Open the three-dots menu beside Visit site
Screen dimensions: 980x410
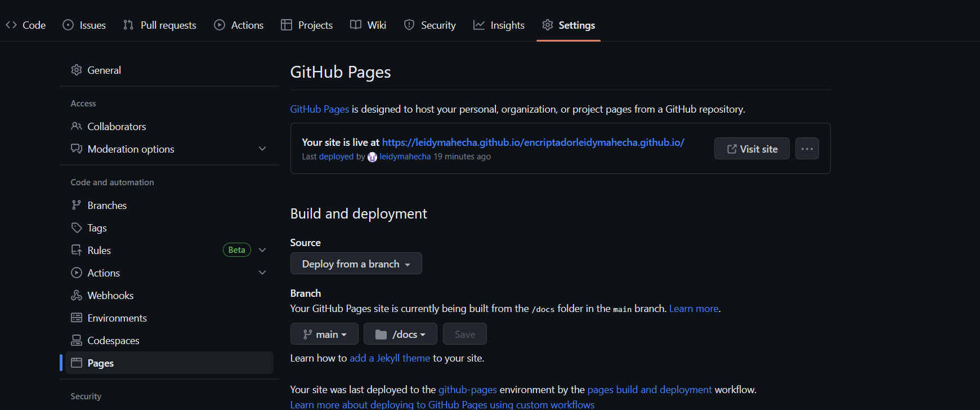coord(807,149)
